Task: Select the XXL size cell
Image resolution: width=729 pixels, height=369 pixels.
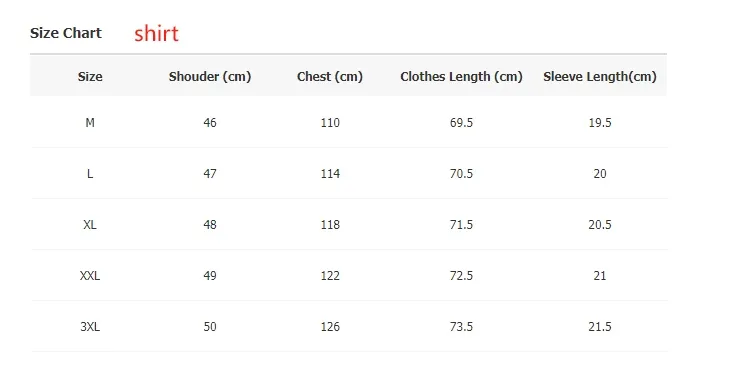Action: [90, 276]
